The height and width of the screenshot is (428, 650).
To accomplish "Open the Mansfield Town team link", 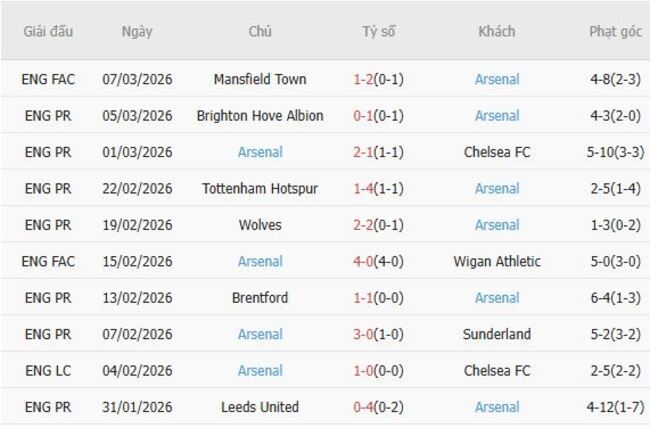I will (x=260, y=79).
